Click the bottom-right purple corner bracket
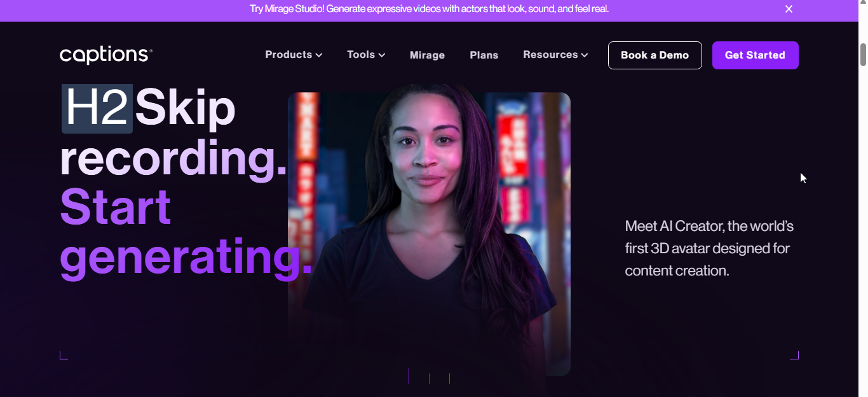 [794, 355]
